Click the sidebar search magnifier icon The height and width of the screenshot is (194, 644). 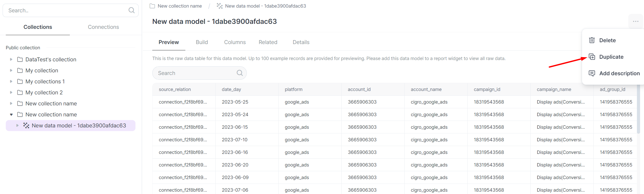pyautogui.click(x=132, y=10)
